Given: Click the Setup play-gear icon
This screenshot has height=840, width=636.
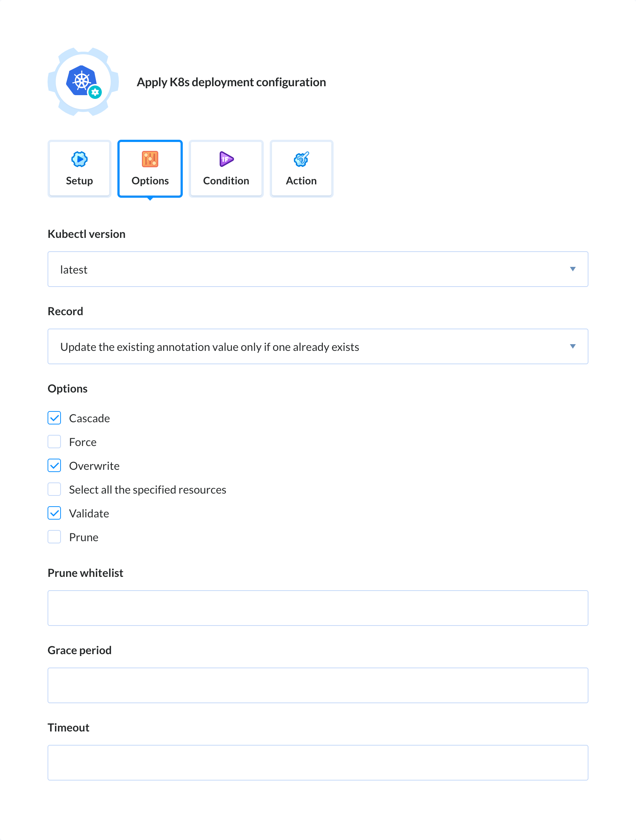Looking at the screenshot, I should [x=79, y=159].
